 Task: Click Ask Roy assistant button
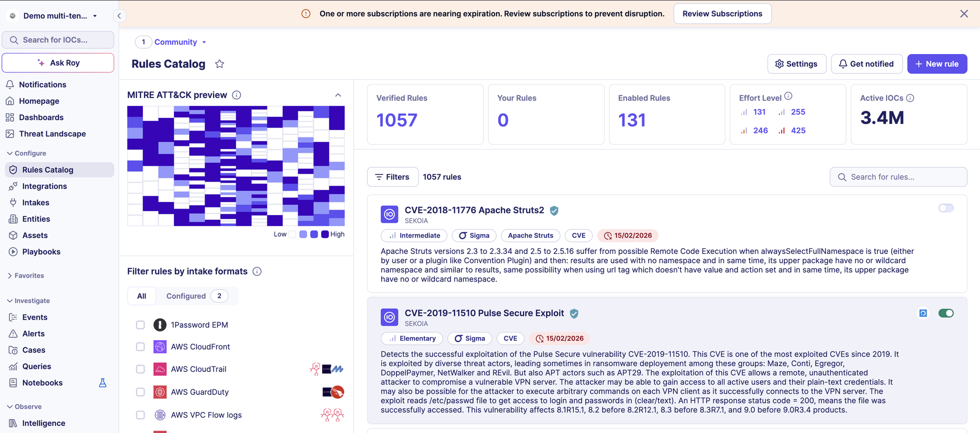click(x=58, y=63)
